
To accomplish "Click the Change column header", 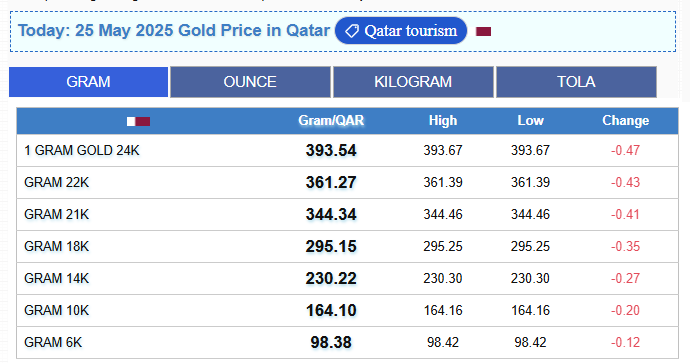I will [x=625, y=121].
